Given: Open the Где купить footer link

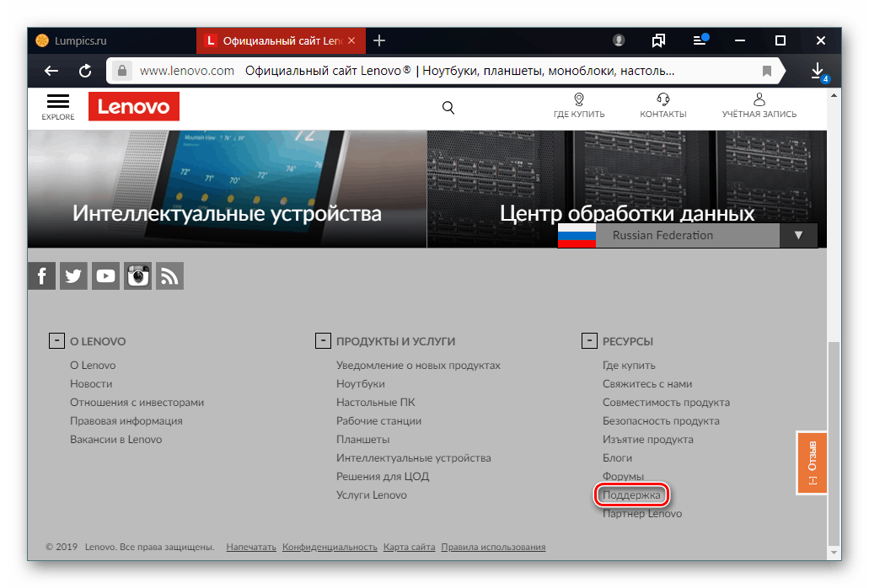Looking at the screenshot, I should (x=629, y=366).
